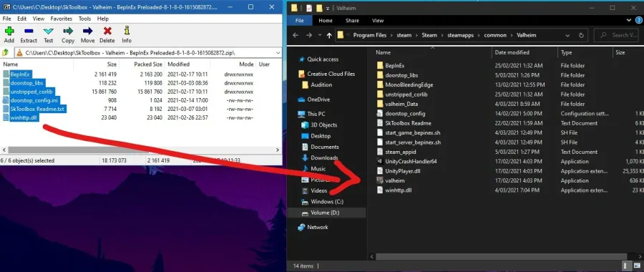
Task: Open the View menu in 7-Zip
Action: (39, 19)
